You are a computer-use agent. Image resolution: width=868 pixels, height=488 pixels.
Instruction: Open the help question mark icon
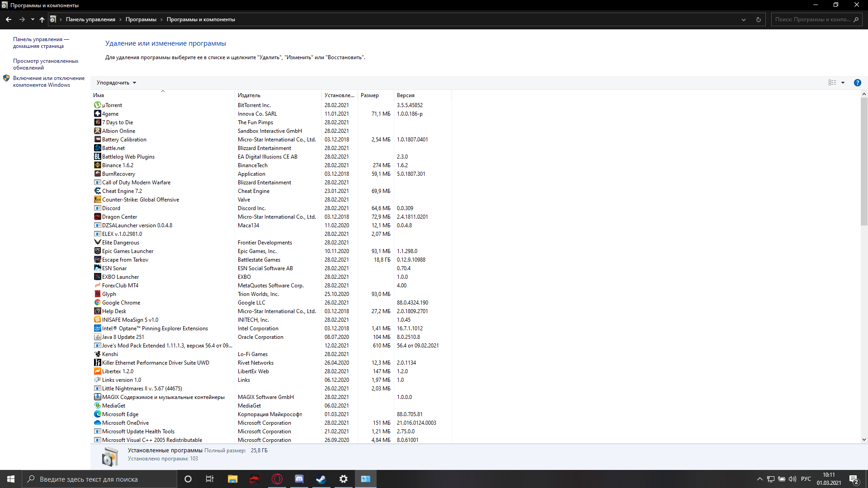pos(857,83)
